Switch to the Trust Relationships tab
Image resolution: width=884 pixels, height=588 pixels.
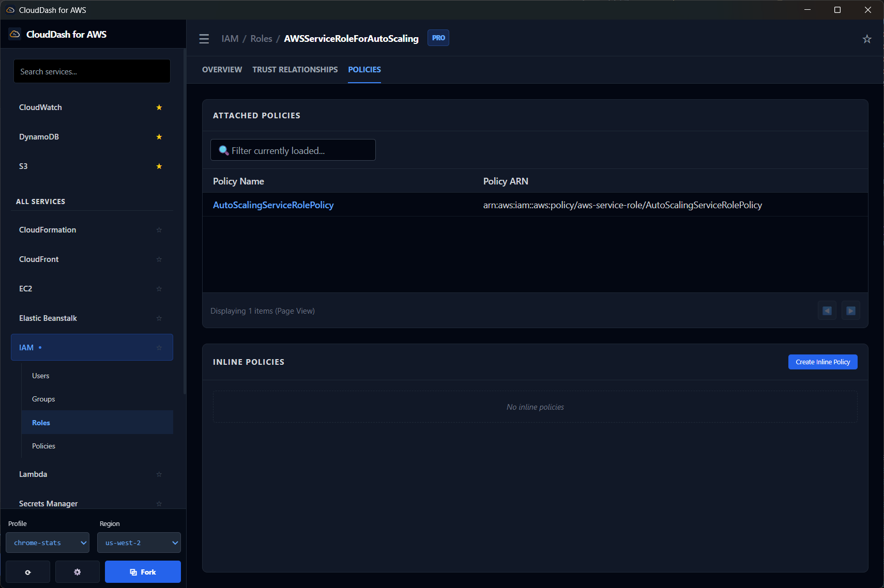click(295, 70)
